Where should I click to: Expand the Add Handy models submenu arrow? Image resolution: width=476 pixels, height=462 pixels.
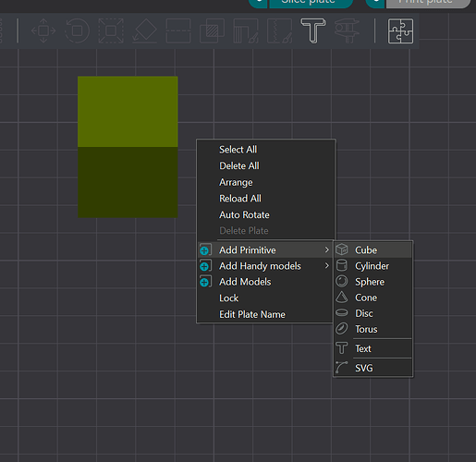pos(327,265)
